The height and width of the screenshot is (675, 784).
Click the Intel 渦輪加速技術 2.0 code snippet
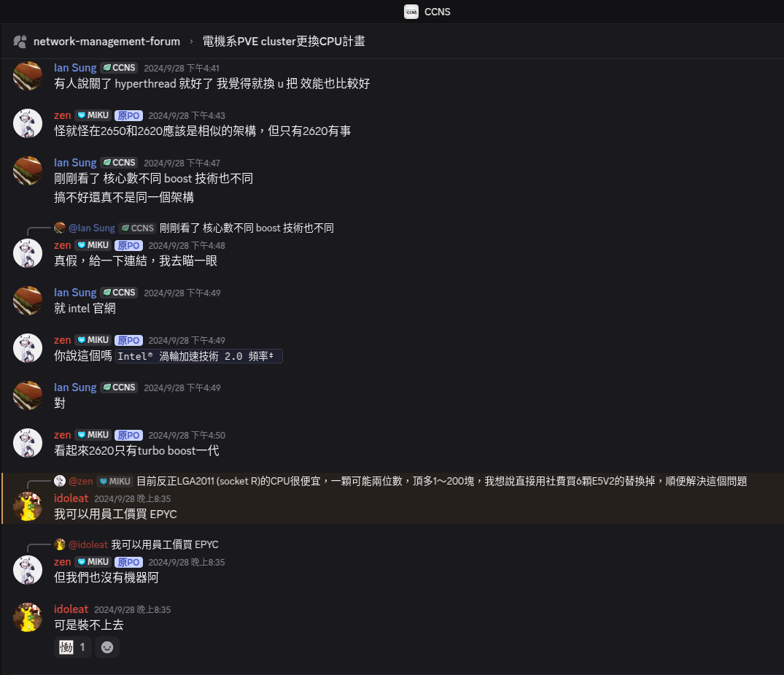(199, 356)
